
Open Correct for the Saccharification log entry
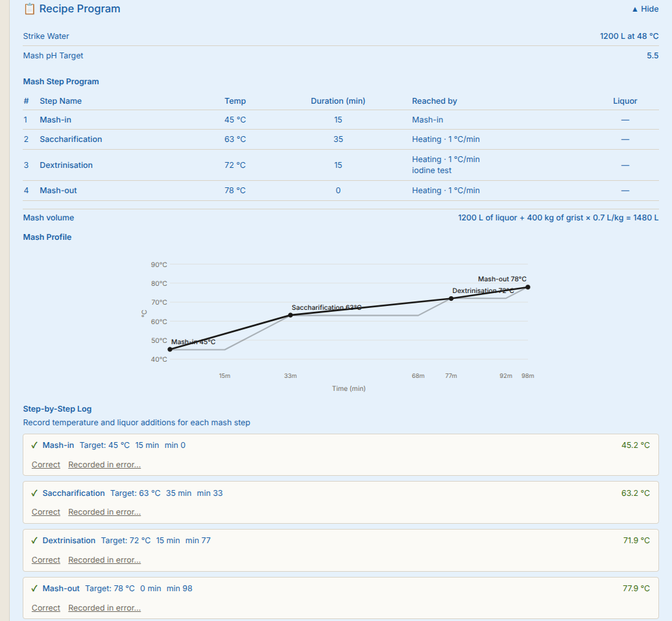point(46,512)
